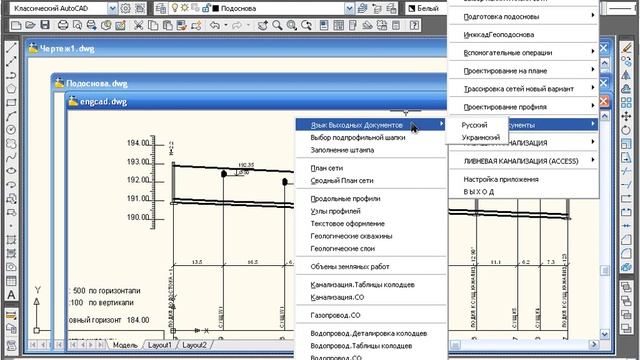
Task: Select Заполнение штампа menu item
Action: pyautogui.click(x=371, y=150)
